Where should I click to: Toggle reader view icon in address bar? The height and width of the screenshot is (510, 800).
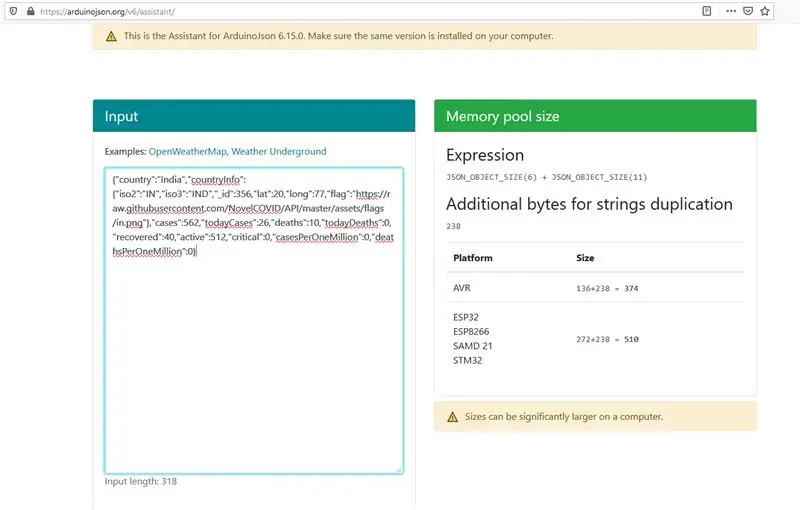coord(707,11)
